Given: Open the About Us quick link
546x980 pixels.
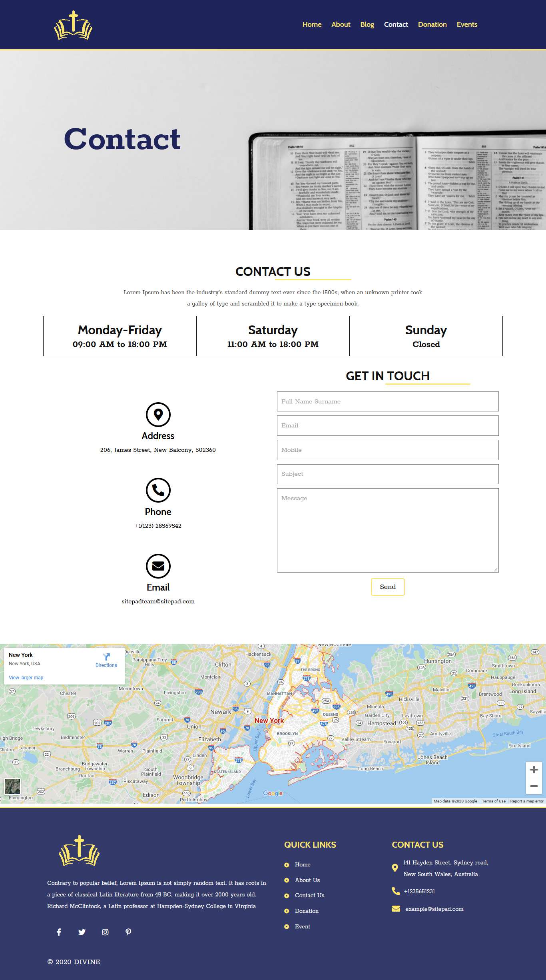Looking at the screenshot, I should (x=307, y=880).
